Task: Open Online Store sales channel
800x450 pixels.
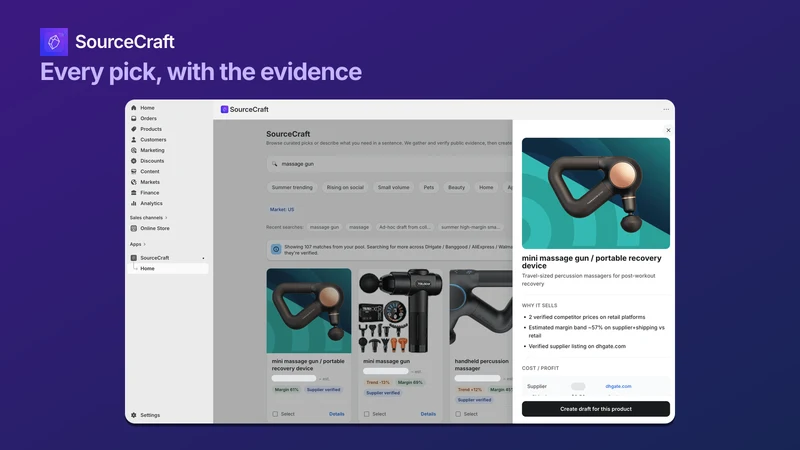Action: coord(155,228)
